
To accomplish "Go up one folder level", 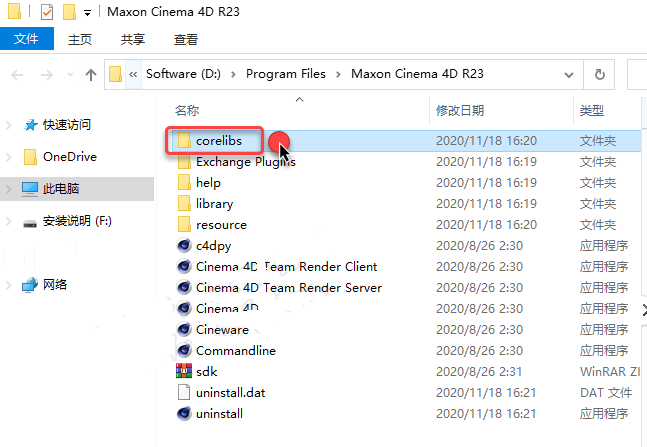I will 91,75.
